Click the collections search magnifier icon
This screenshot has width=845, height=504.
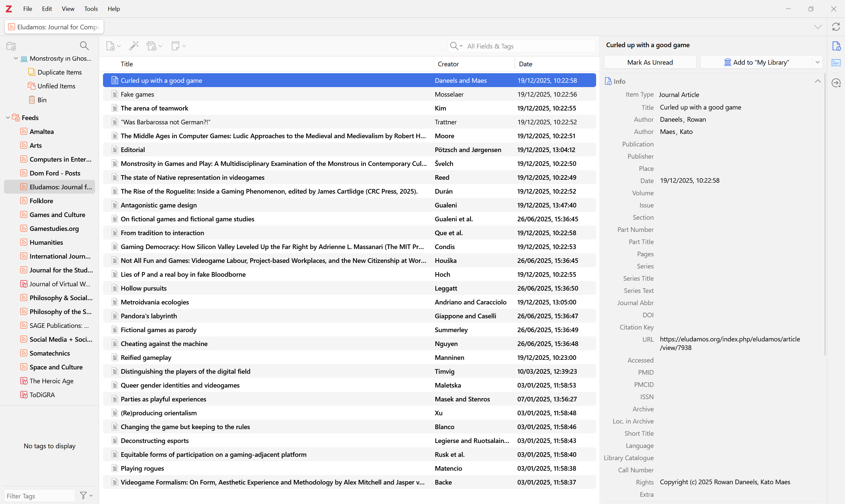(84, 46)
